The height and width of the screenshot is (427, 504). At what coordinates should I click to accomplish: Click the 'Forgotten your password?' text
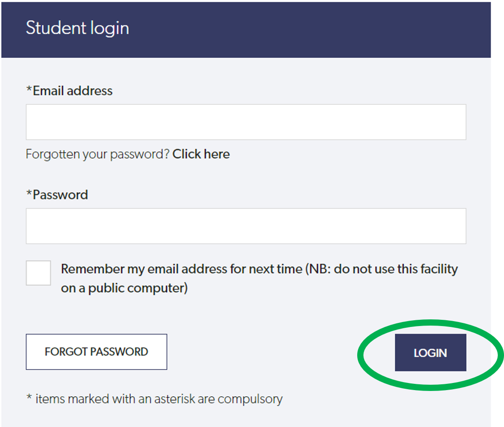(x=98, y=154)
